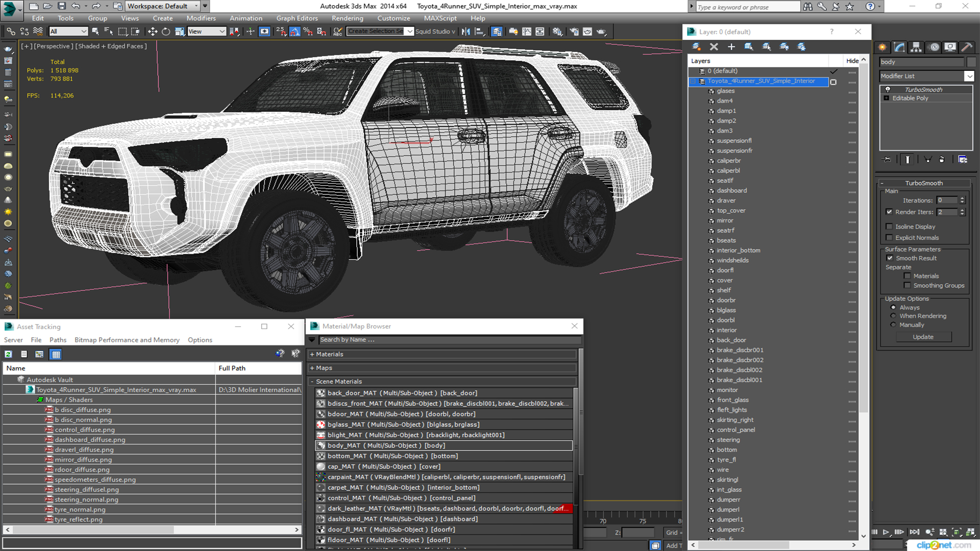Open the Hierarchy panel tab icon

tap(916, 47)
